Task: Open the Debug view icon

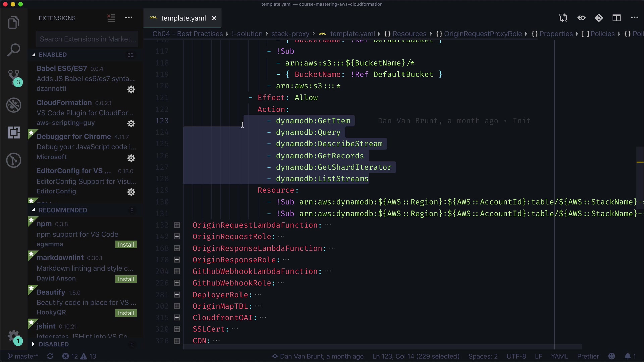Action: tap(14, 105)
